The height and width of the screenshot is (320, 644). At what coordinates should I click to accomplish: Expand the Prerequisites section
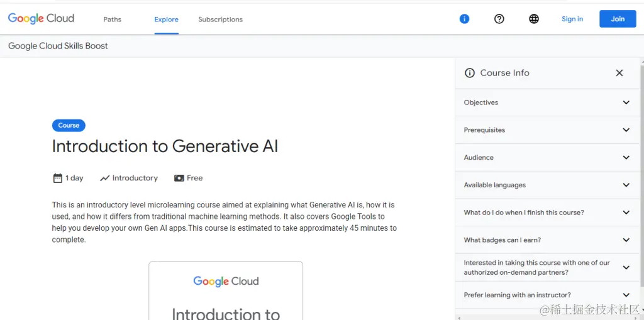click(547, 130)
